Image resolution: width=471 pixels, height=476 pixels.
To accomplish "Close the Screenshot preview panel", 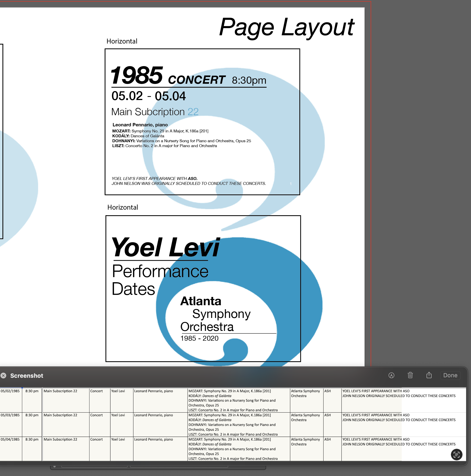I will point(3,376).
